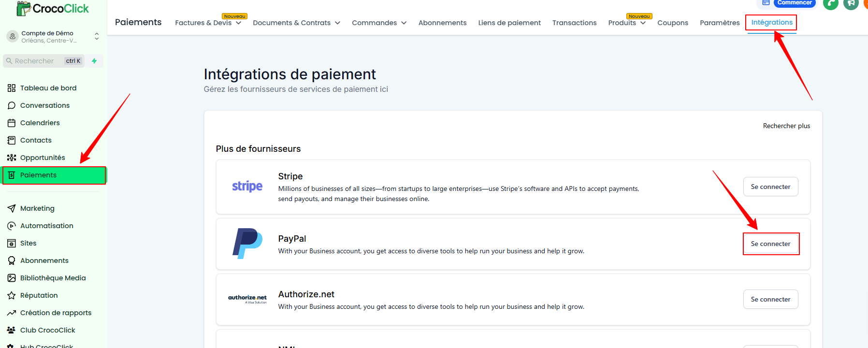Connect the Stripe provider
Screen dimensions: 868x348
(771, 187)
